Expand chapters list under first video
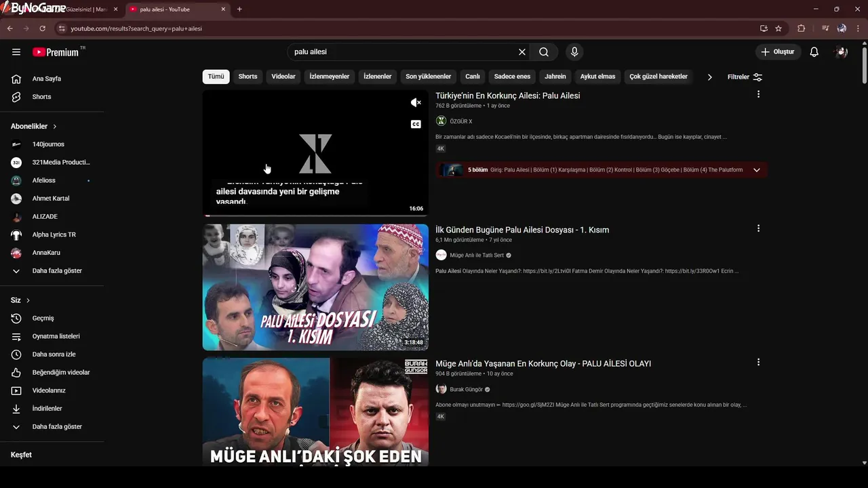Screen dimensions: 868x488 (757, 170)
